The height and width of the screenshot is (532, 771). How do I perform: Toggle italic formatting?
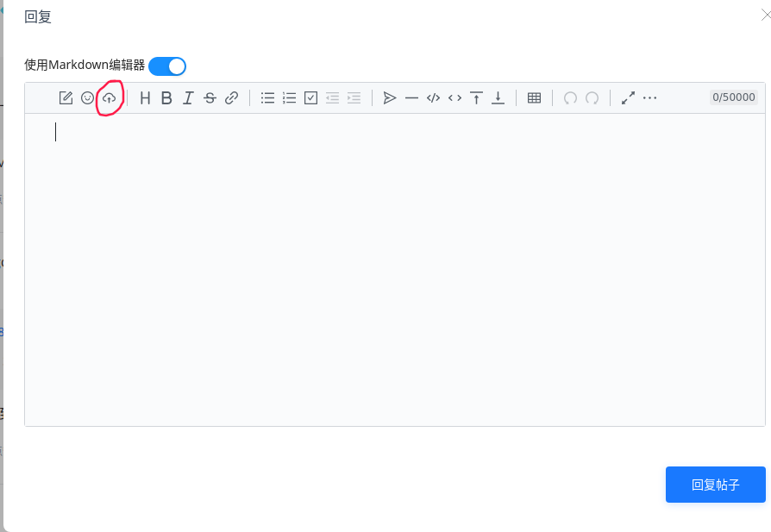click(x=188, y=97)
